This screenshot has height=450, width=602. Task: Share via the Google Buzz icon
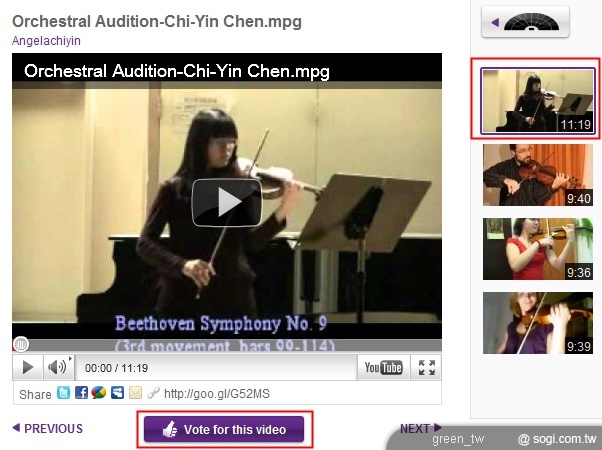99,393
